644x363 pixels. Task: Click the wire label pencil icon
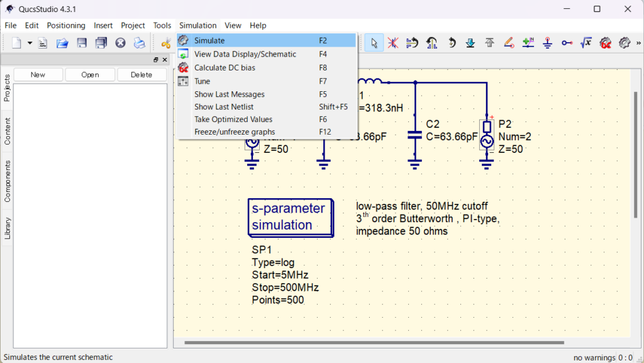click(509, 43)
